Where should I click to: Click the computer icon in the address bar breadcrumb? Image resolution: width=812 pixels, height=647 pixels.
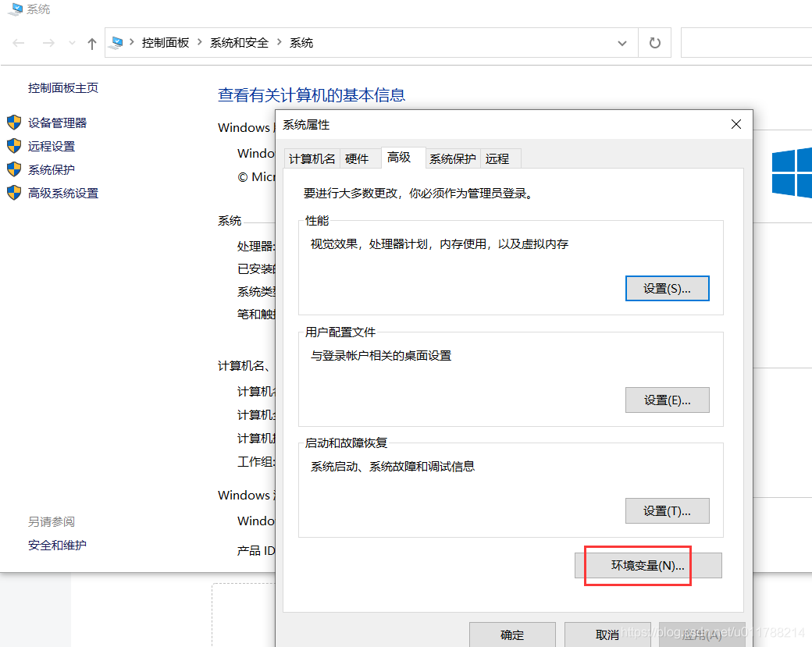[117, 42]
